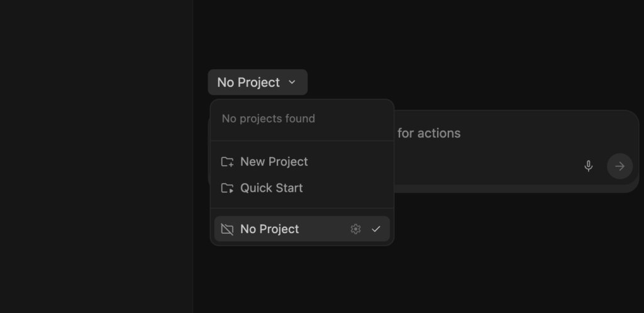644x313 pixels.
Task: Select the No Project option in the list
Action: 302,229
